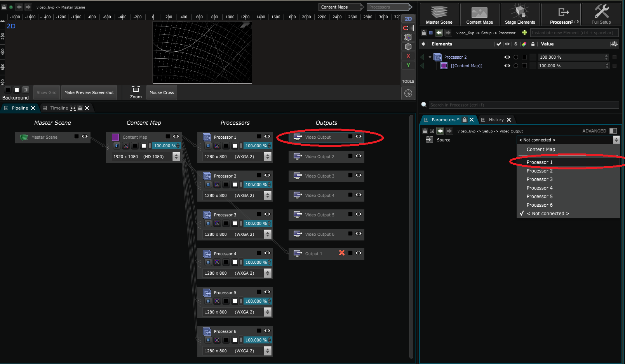Screen dimensions: 625x364
Task: Click Make Preview Screenshot button
Action: coord(89,92)
